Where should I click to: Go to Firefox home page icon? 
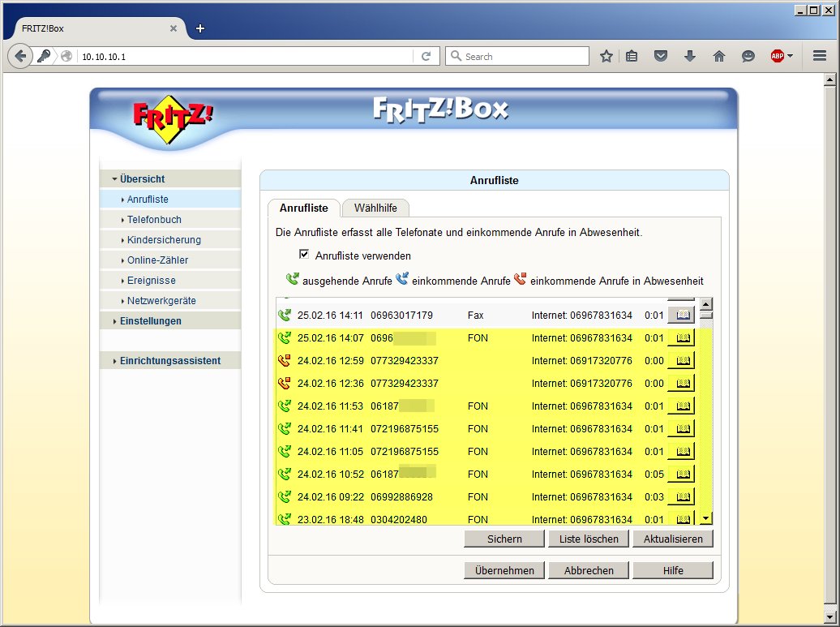point(718,56)
